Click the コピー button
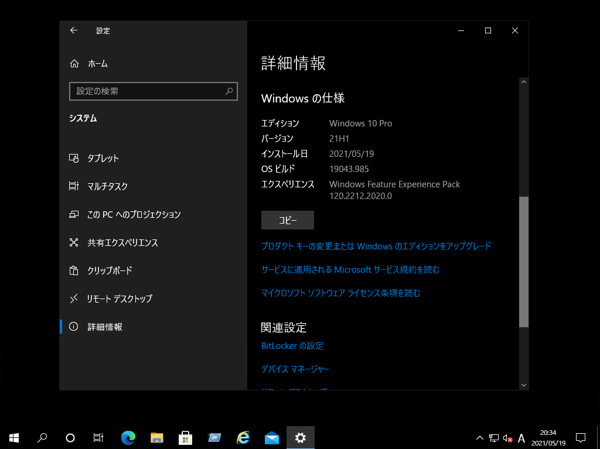 coord(287,220)
